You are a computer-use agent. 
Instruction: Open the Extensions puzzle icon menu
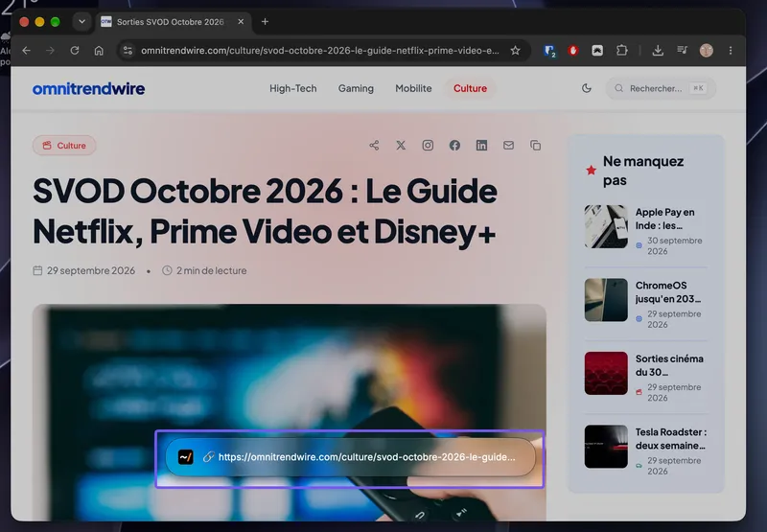621,51
